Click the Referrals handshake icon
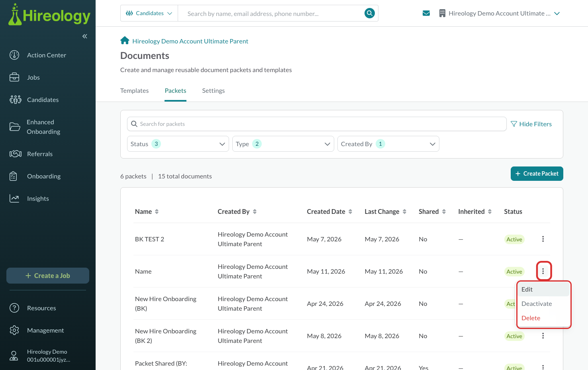 pos(15,154)
